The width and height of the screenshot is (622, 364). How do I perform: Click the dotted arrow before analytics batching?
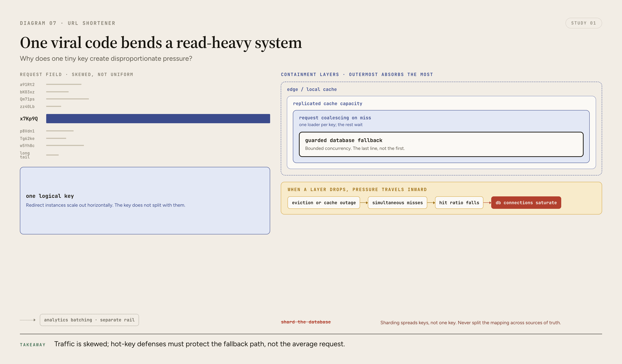(28, 320)
